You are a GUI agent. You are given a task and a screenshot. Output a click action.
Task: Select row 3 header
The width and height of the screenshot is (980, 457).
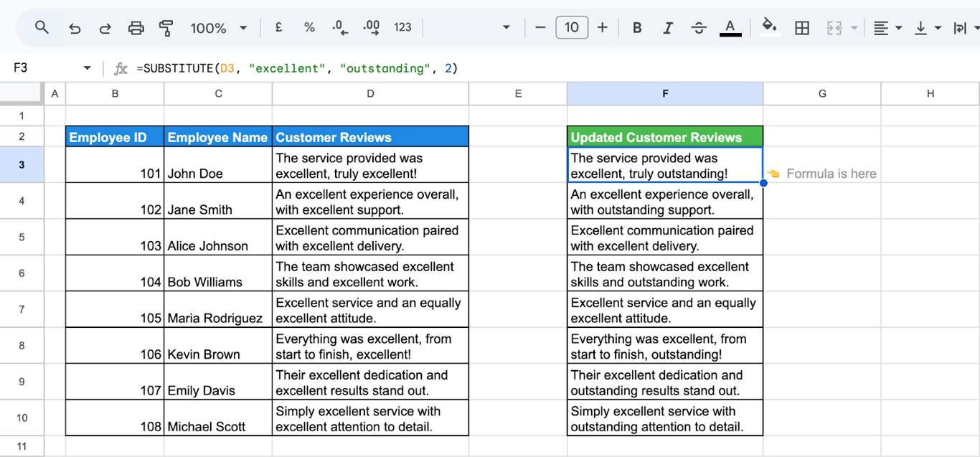point(22,164)
